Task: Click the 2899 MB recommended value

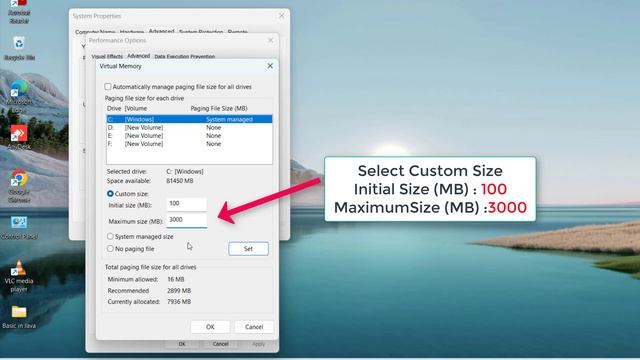Action: [179, 291]
